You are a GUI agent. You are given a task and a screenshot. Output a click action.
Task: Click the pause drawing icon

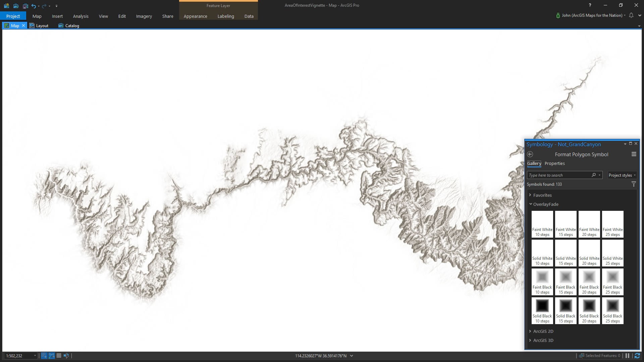pyautogui.click(x=627, y=356)
